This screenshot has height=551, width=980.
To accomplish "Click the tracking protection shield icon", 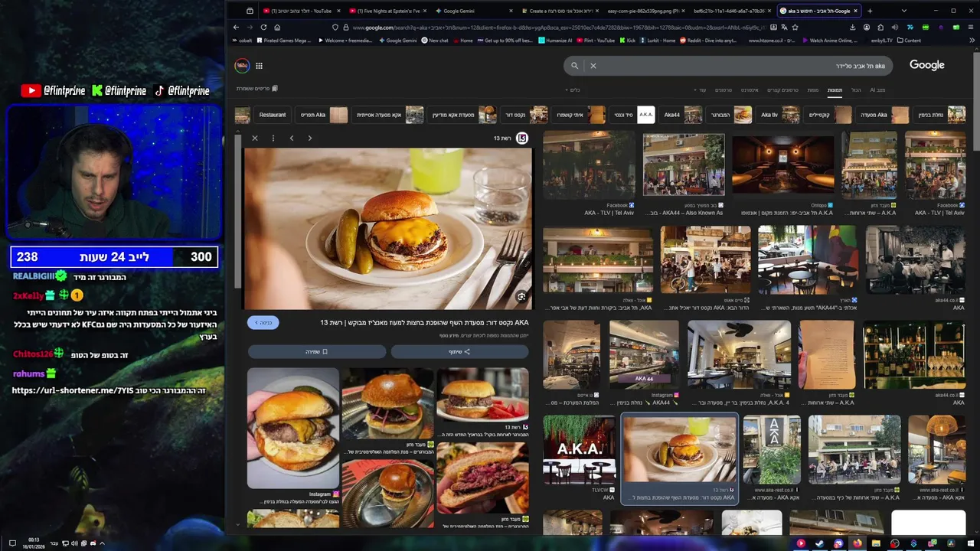I will pyautogui.click(x=335, y=27).
